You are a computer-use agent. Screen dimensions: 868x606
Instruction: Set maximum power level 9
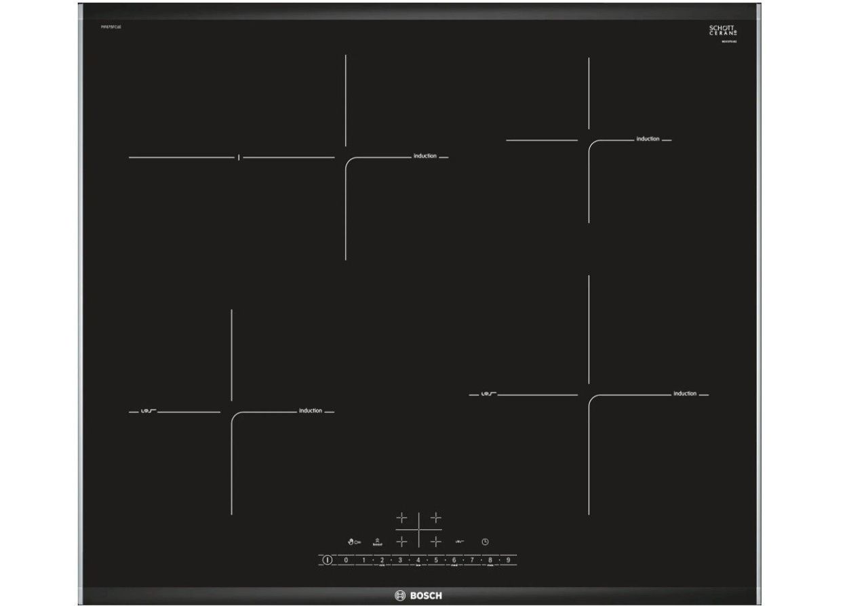click(x=508, y=560)
